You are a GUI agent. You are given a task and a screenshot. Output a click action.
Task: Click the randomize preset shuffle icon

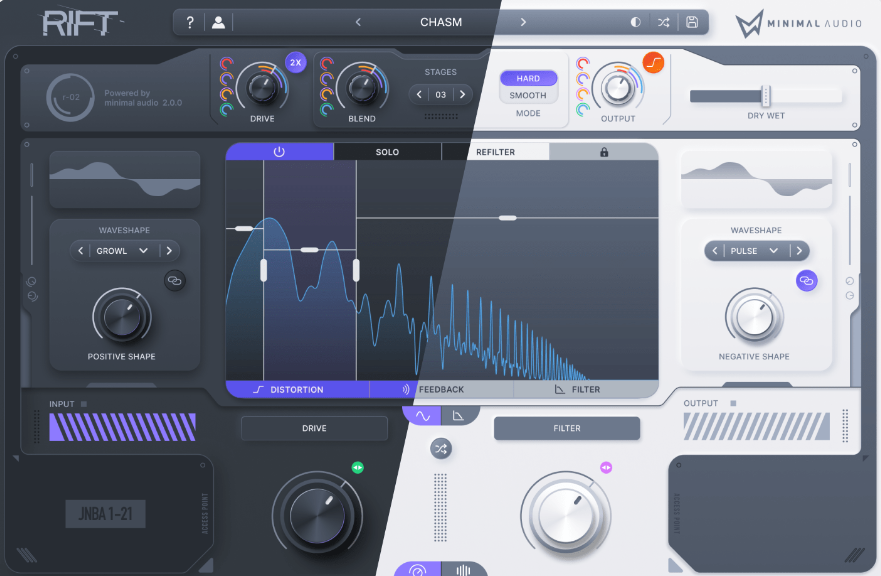(x=663, y=22)
